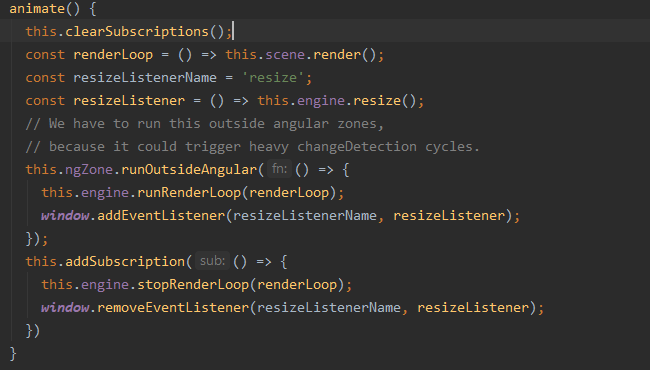The image size is (650, 370).
Task: Click addSubscription method name
Action: [x=125, y=261]
